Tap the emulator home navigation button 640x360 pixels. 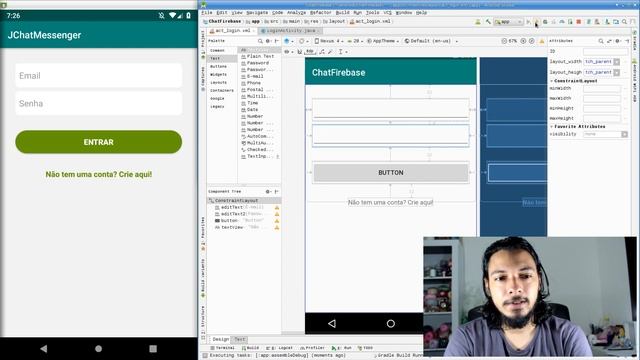pyautogui.click(x=98, y=349)
